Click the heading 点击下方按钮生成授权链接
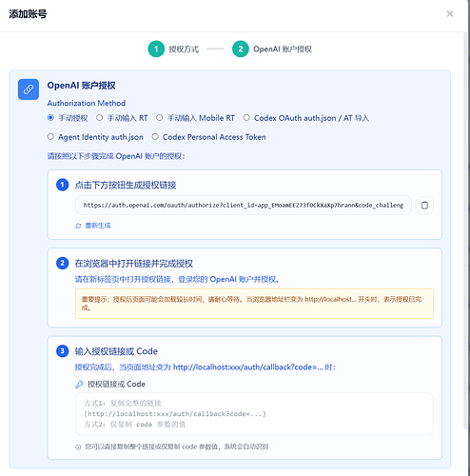 pos(126,185)
